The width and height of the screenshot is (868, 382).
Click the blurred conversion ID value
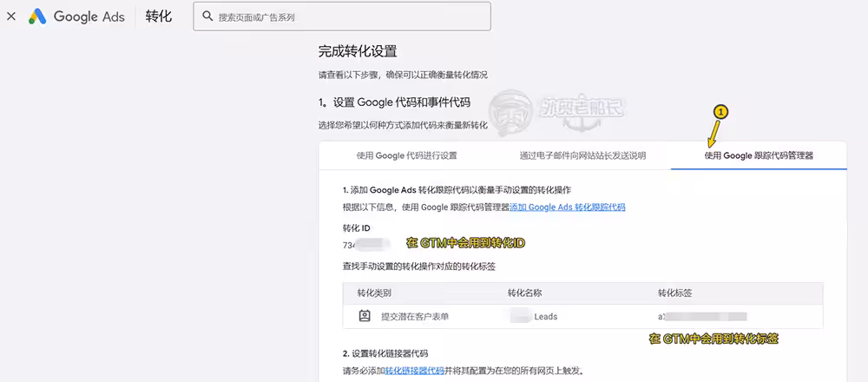pos(367,244)
